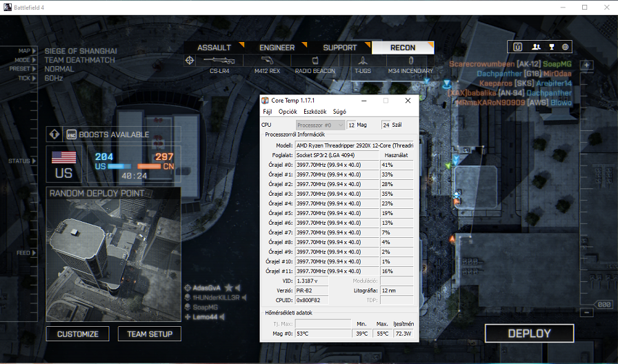Click the Scarecrowumbeen kill feed entry
This screenshot has height=364, width=618.
(x=510, y=64)
